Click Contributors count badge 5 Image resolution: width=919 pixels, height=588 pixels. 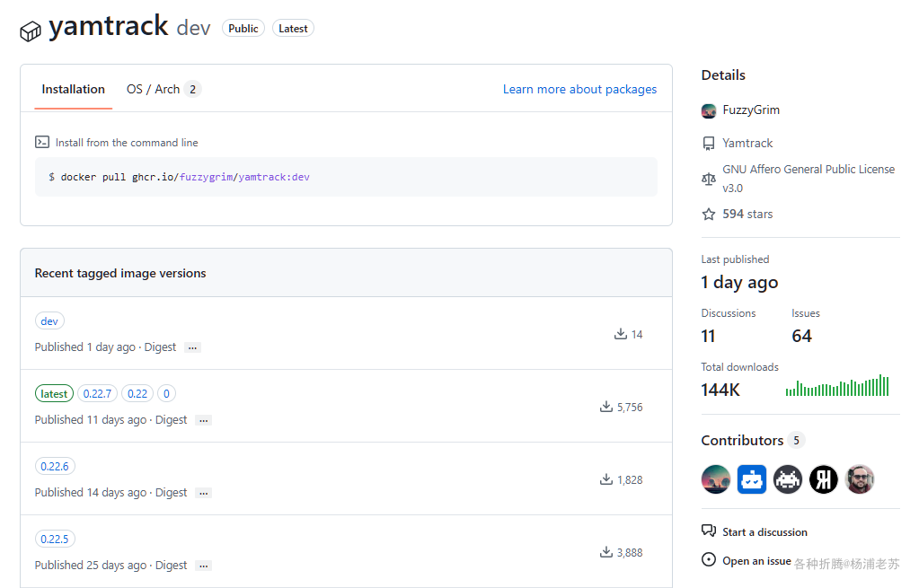tap(796, 441)
